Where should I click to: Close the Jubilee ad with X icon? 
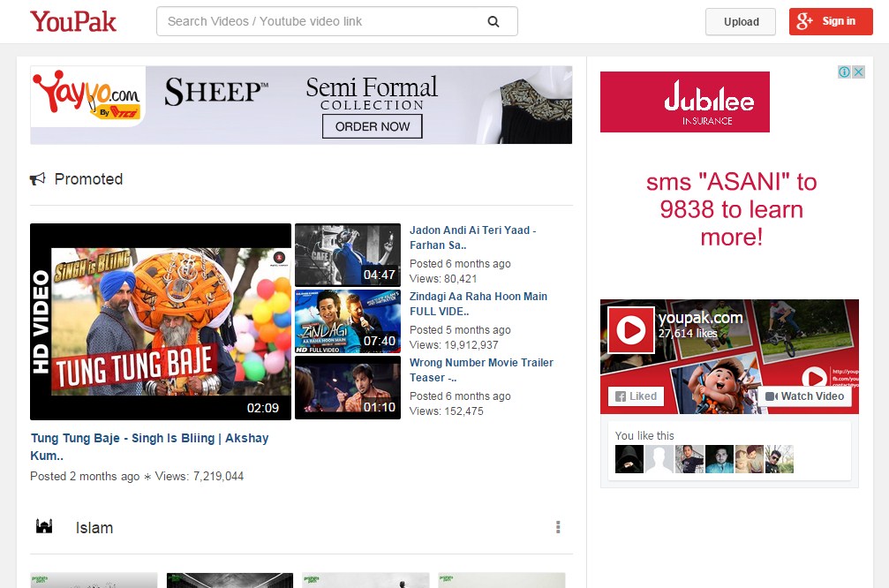pyautogui.click(x=858, y=72)
